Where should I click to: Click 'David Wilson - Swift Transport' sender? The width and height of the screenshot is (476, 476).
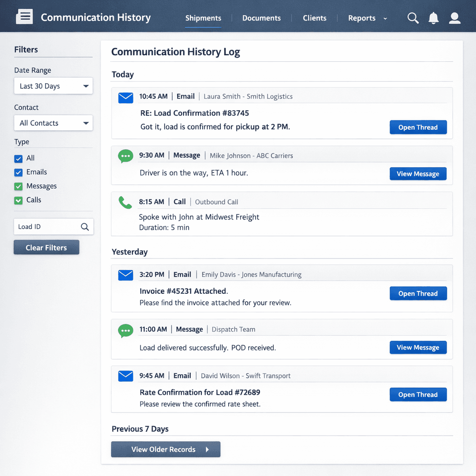coord(245,376)
